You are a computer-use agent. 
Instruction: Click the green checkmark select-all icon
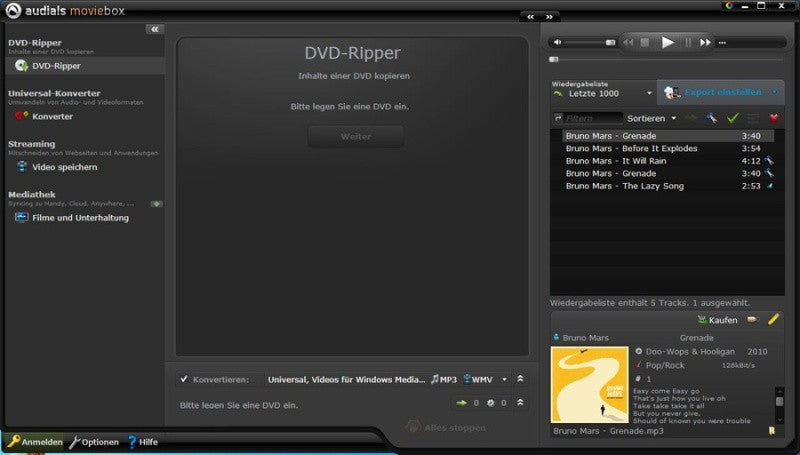pos(733,118)
